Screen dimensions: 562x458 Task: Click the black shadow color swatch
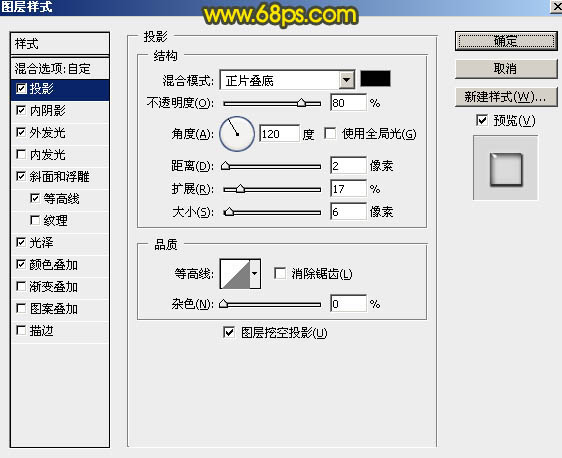(x=375, y=78)
